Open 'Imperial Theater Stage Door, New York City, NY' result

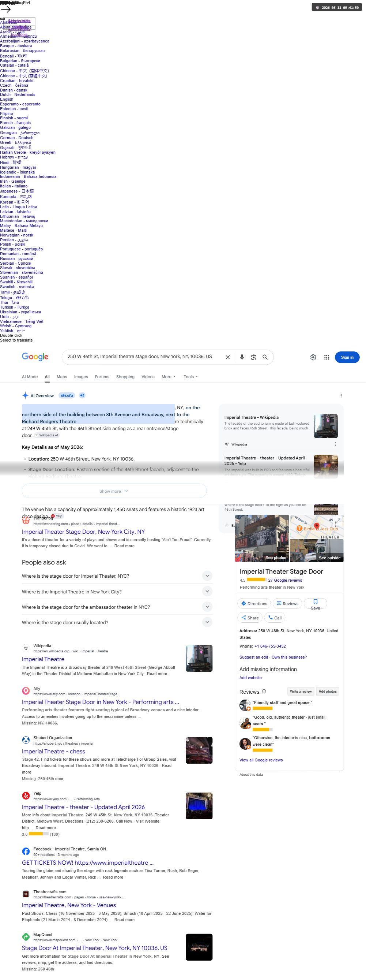point(84,537)
